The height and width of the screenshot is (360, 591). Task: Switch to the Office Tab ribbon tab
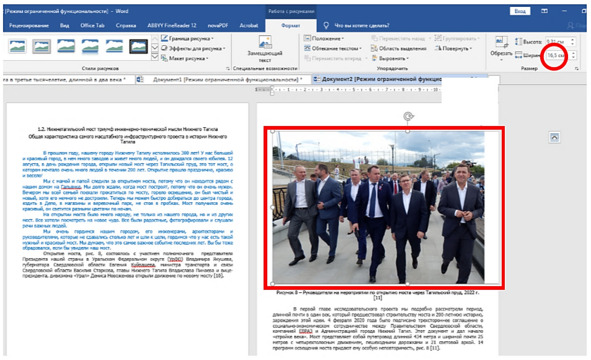click(92, 26)
